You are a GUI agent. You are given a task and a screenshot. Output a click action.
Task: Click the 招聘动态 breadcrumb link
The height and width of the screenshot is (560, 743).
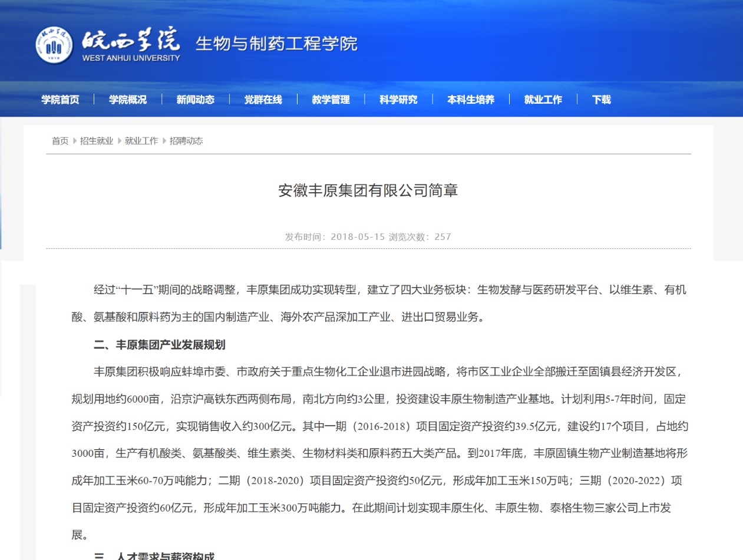[x=186, y=141]
